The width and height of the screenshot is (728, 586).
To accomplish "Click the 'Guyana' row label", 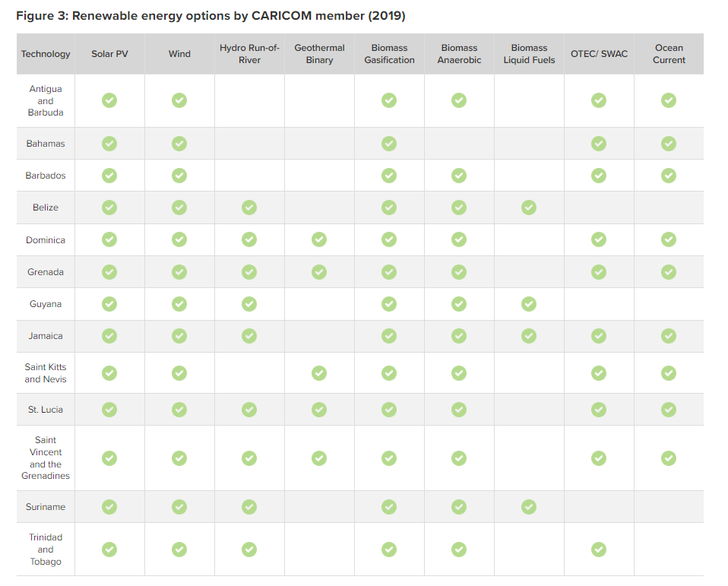I will [46, 304].
